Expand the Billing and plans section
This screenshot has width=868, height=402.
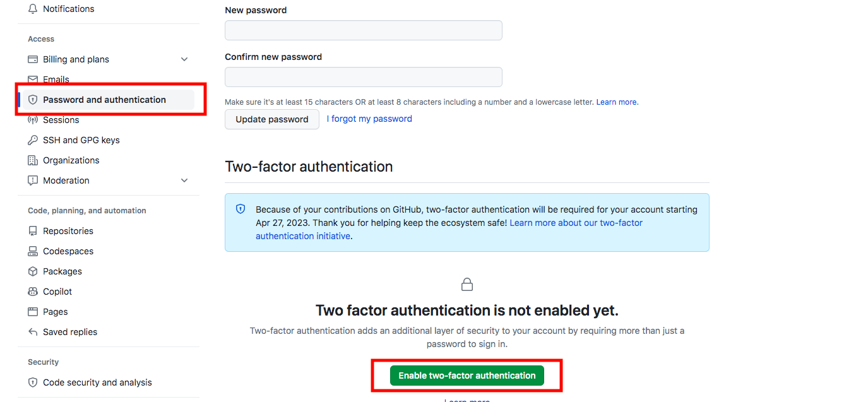(184, 59)
